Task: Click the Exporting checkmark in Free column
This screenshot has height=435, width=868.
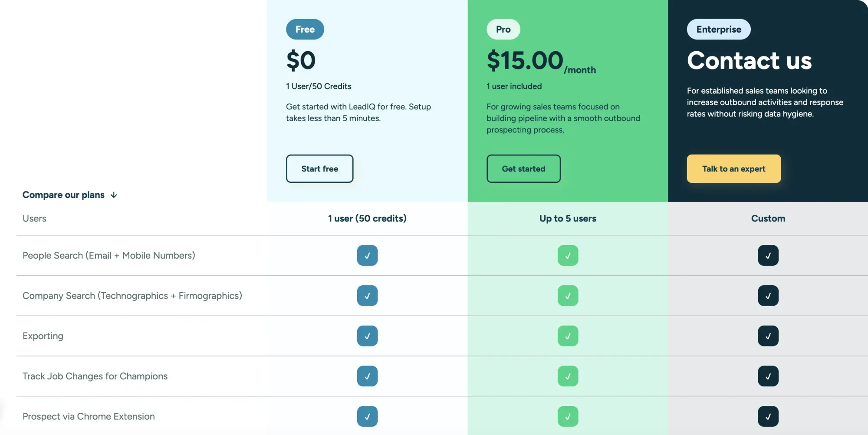Action: click(367, 336)
